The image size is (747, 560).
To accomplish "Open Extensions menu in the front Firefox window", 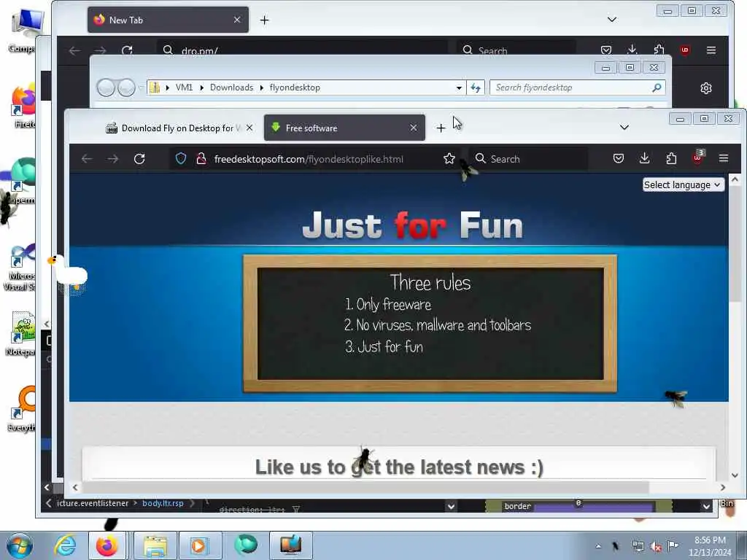I will pyautogui.click(x=671, y=158).
